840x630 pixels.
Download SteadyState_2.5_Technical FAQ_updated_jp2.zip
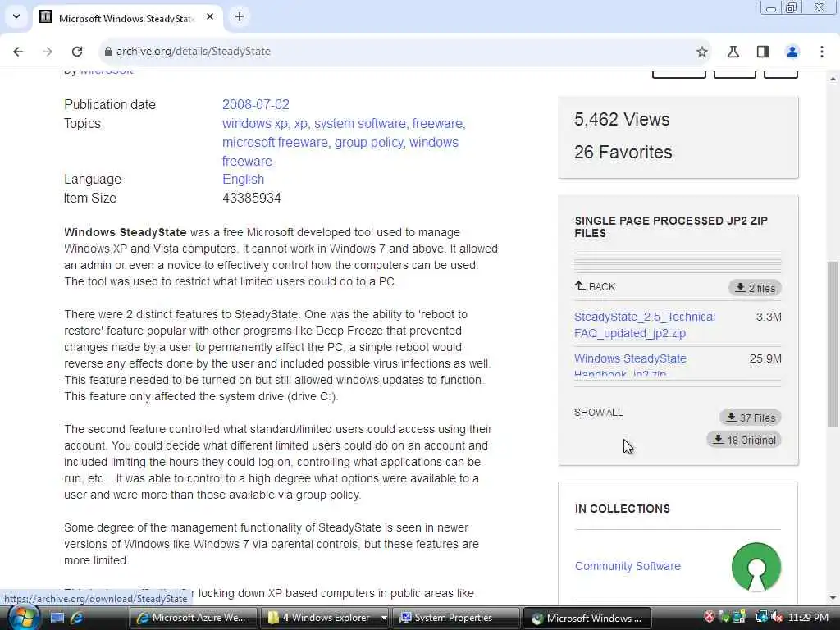tap(645, 325)
